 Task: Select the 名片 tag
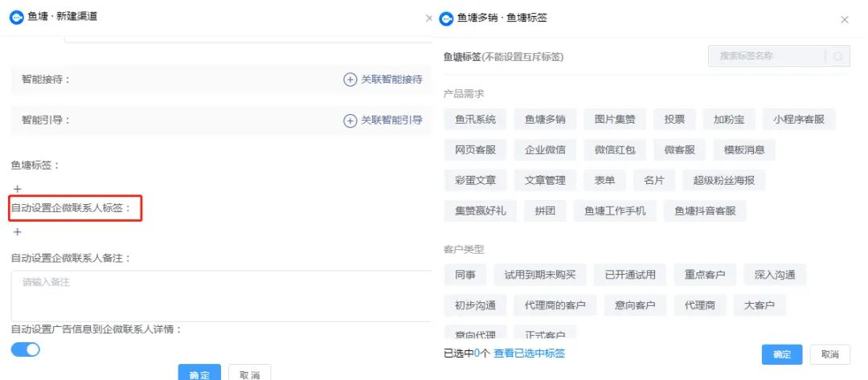[655, 180]
